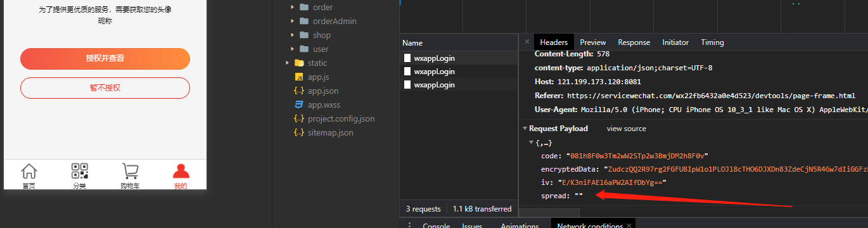
Task: Click the User-Agent header value
Action: pos(724,110)
